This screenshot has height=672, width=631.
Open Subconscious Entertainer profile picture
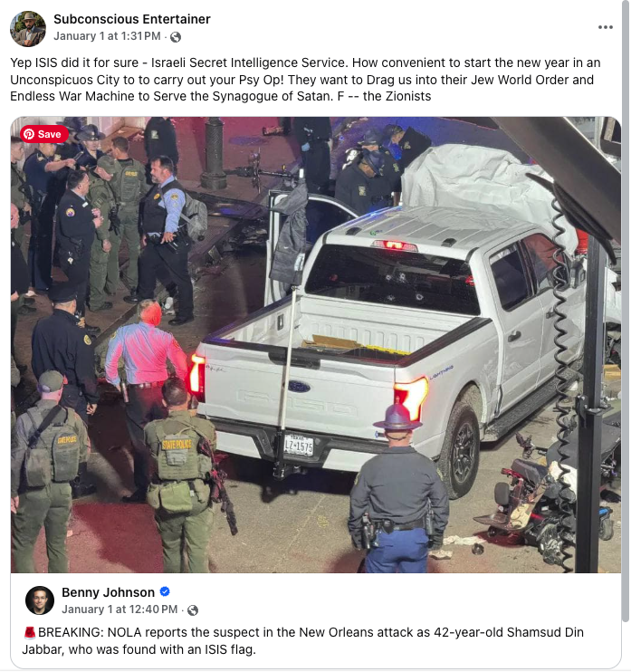coord(28,29)
